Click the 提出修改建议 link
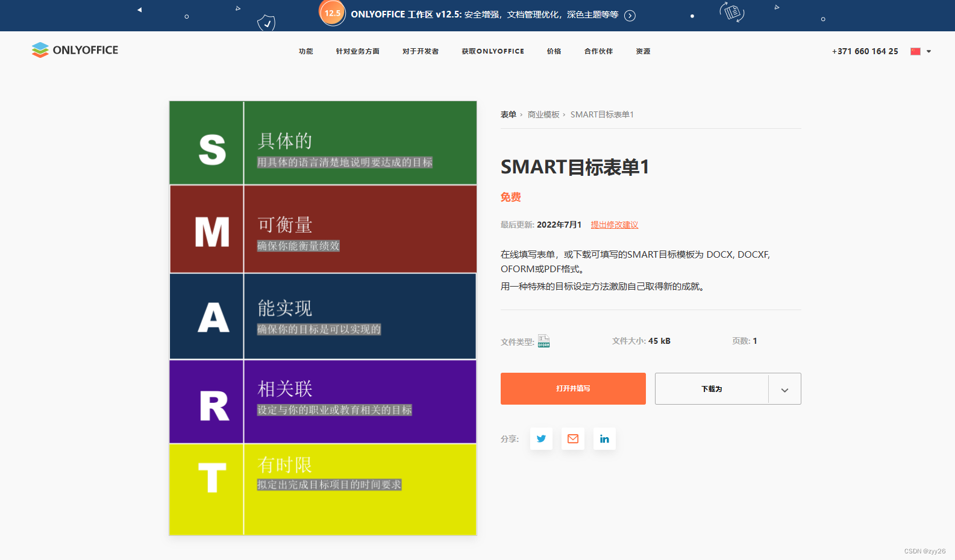Screen dimensions: 955x560 615,225
